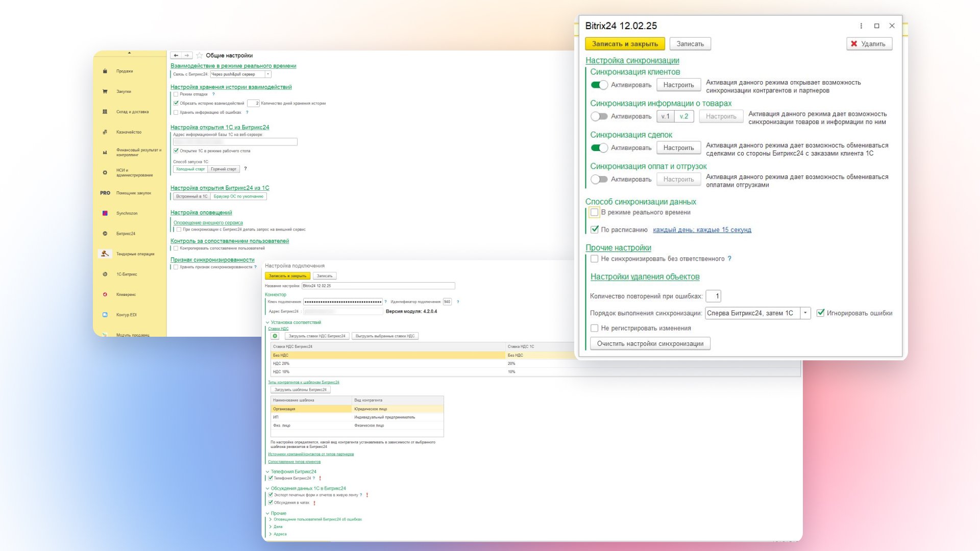Image resolution: width=980 pixels, height=551 pixels.
Task: Select the v.2 version tab
Action: [x=684, y=116]
